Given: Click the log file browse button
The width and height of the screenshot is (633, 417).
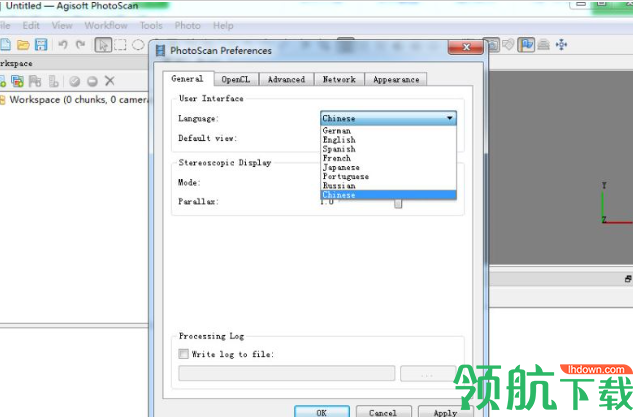Looking at the screenshot, I should pyautogui.click(x=428, y=373).
